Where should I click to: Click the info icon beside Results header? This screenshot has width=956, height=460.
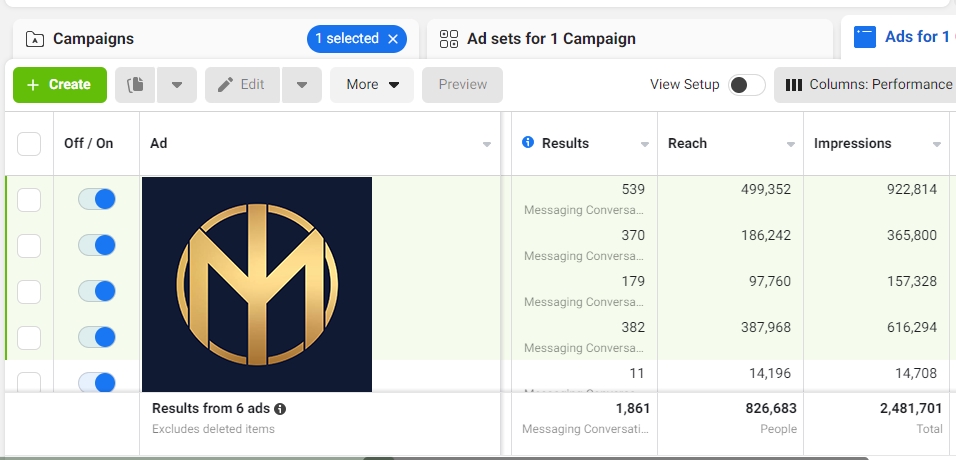click(528, 142)
